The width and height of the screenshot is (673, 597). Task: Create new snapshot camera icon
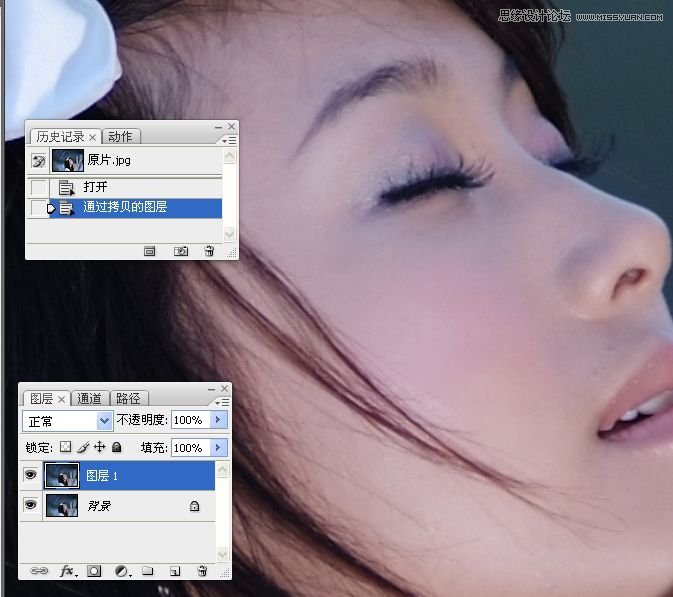coord(181,251)
